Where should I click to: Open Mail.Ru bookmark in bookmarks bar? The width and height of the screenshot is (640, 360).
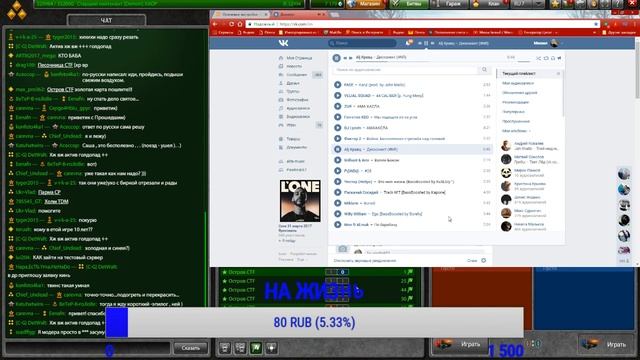tap(333, 32)
